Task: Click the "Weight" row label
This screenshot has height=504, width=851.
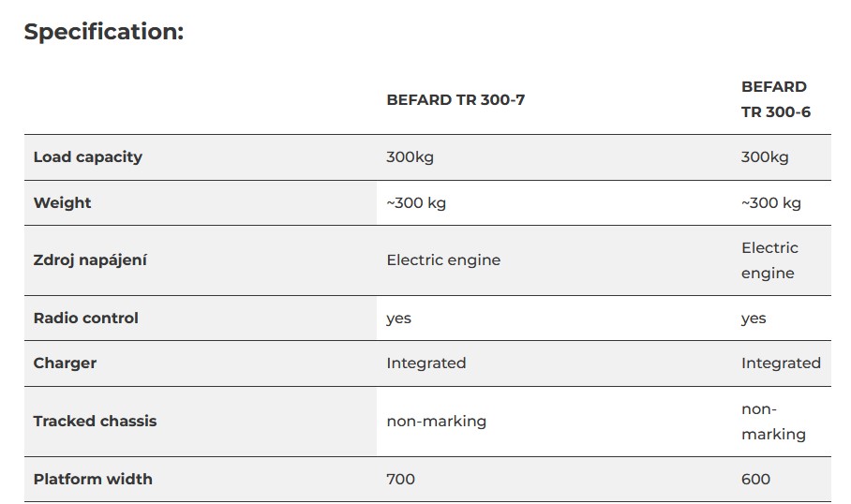Action: tap(63, 202)
